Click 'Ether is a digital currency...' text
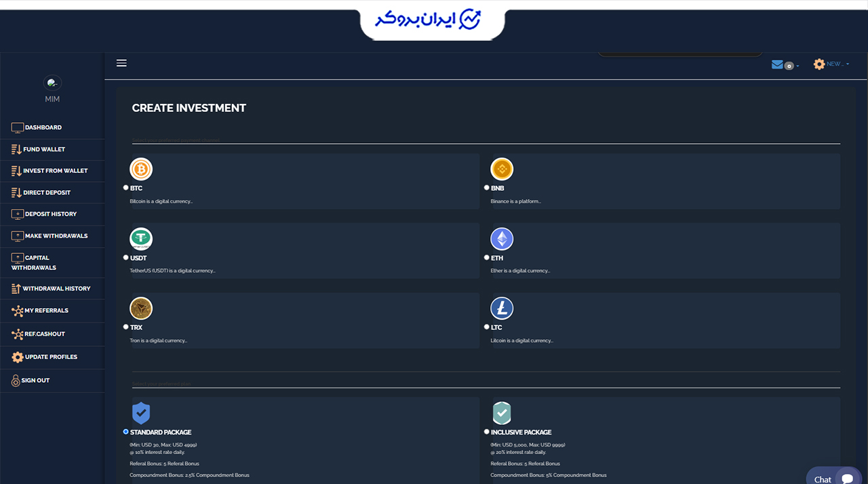 [x=520, y=271]
